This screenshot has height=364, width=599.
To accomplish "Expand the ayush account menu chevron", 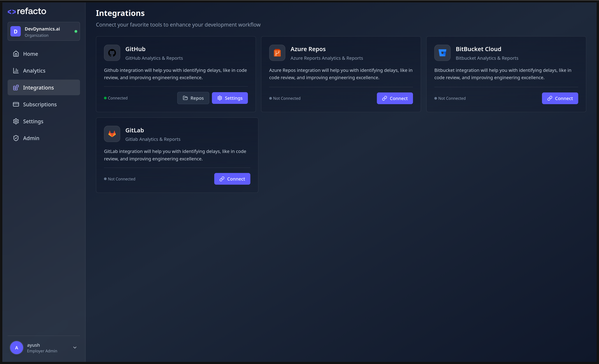I will click(75, 347).
